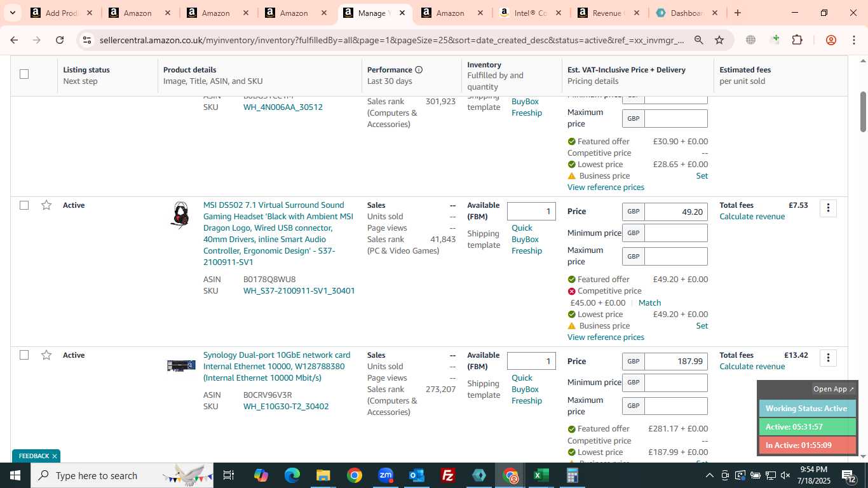Click the Performance info icon
The height and width of the screenshot is (488, 868).
tap(419, 70)
